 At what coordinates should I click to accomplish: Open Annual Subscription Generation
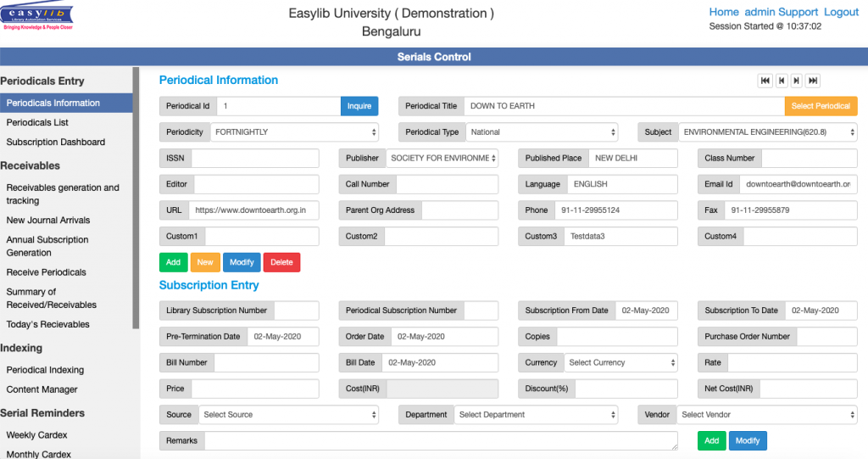(x=47, y=246)
